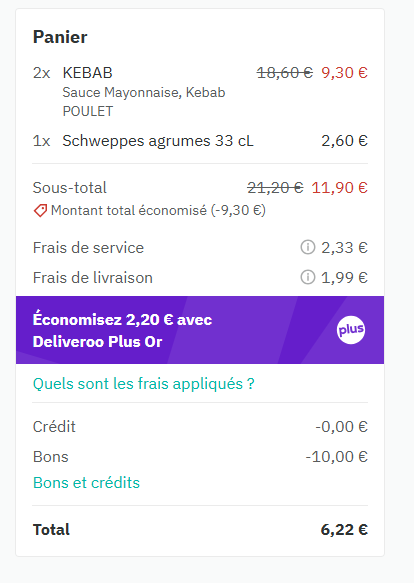Click the Bons amount -10,00 €

click(x=337, y=457)
